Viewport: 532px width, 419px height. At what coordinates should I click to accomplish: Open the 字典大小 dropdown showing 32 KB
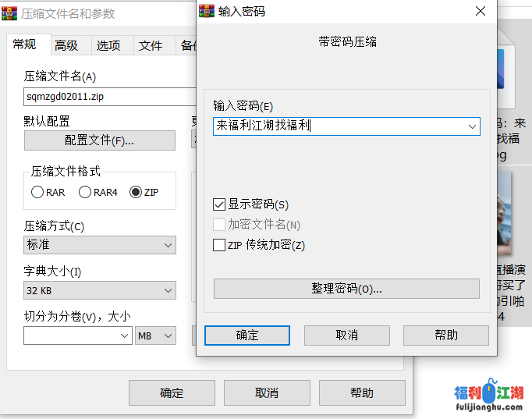(100, 290)
